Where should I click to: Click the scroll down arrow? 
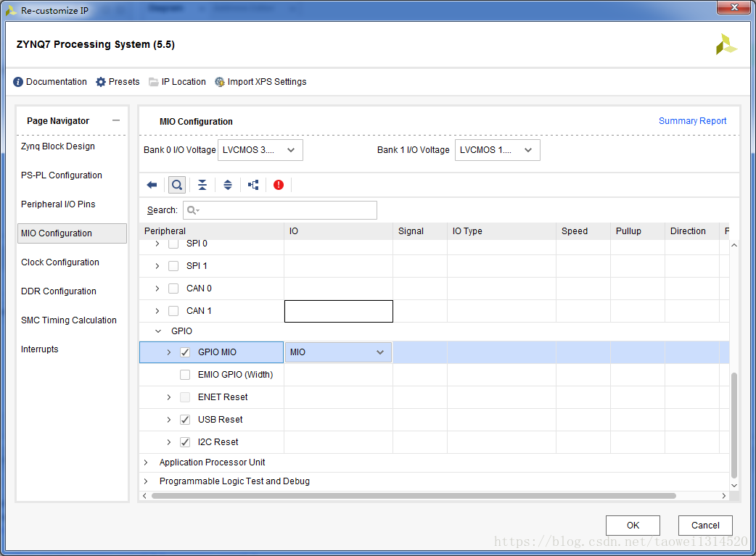(734, 486)
